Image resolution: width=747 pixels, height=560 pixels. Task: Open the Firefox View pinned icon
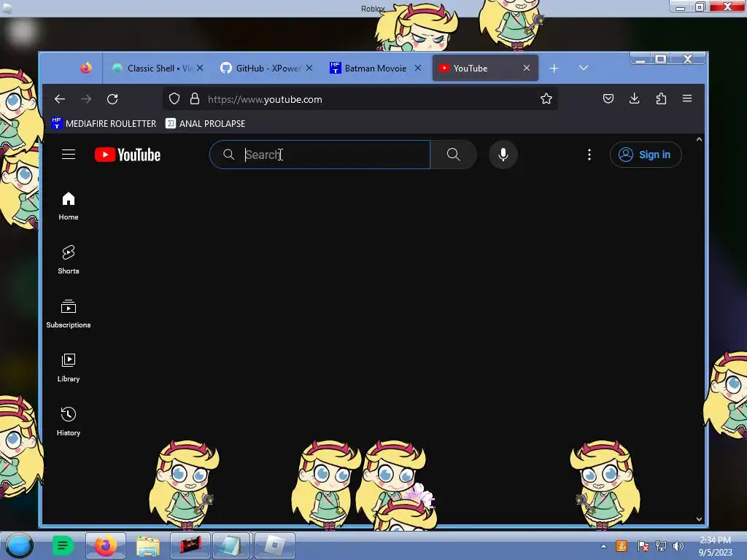(86, 68)
